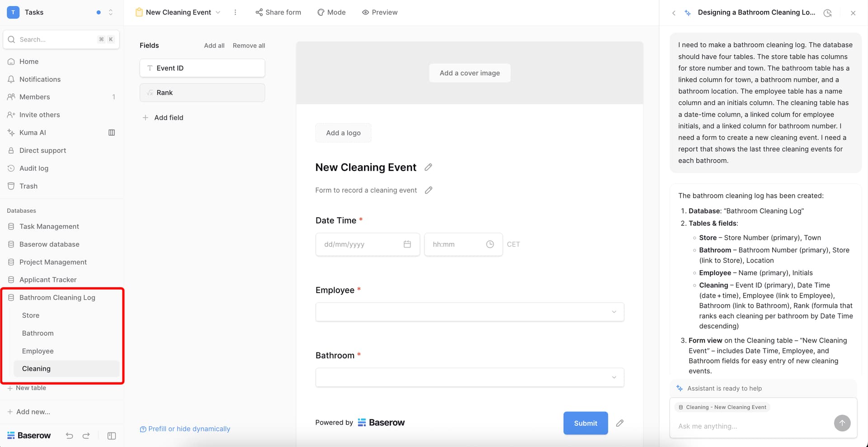Click the undo arrow in bottom bar
Screen dimensions: 868x447
[x=69, y=436]
